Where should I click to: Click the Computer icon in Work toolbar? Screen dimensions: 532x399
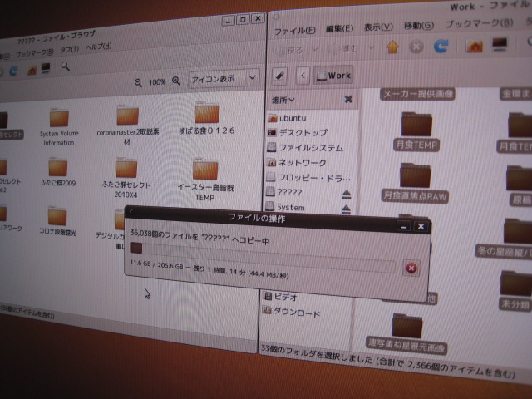click(500, 46)
